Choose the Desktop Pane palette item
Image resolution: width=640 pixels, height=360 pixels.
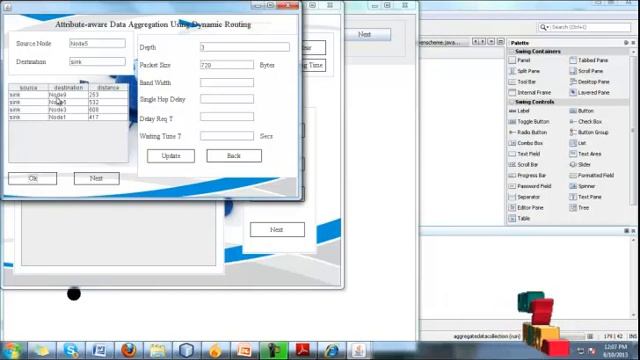pos(589,82)
